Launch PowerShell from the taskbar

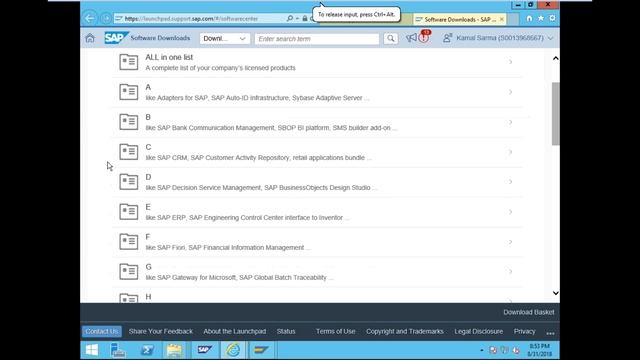(x=147, y=350)
